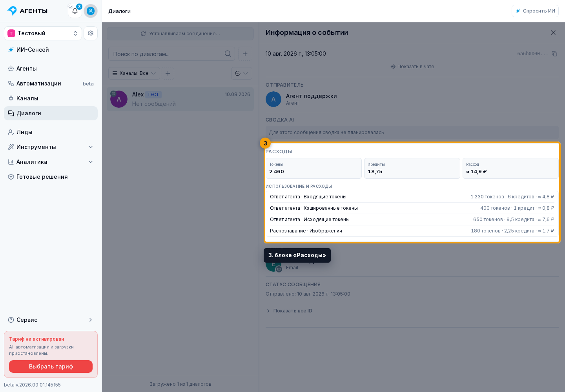This screenshot has height=392, width=565.
Task: Click the Расход ≈ 14,9 ₽ card
Action: (510, 169)
